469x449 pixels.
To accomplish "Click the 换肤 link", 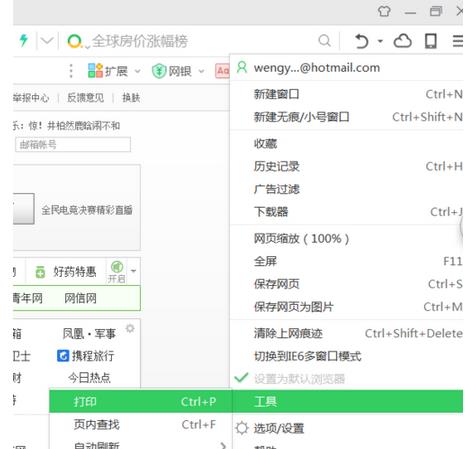I will (131, 97).
